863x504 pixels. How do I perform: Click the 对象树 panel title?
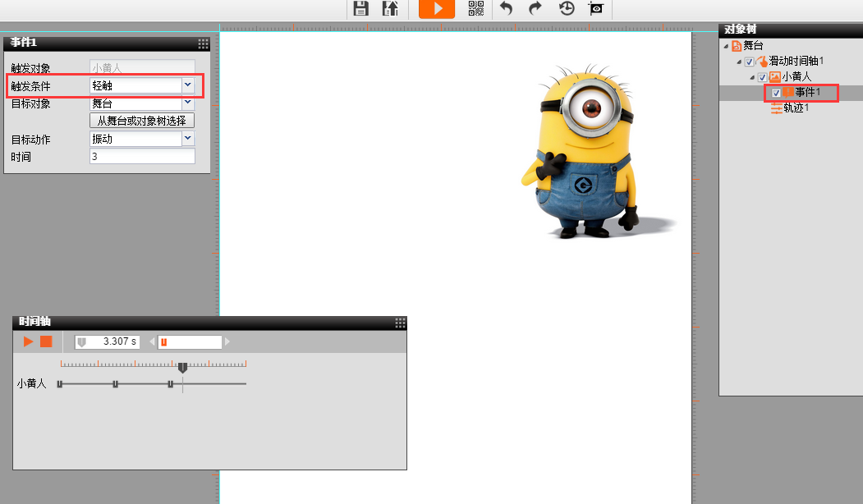tap(741, 30)
